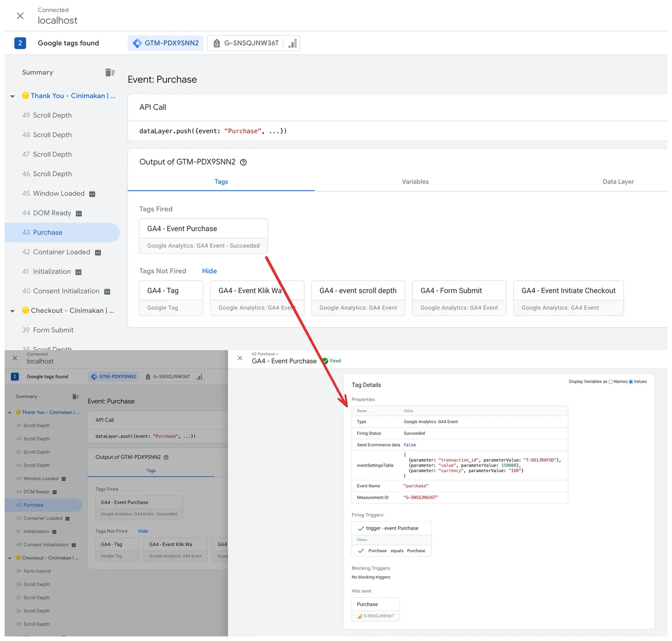This screenshot has width=672, height=641.
Task: Click the close X in the dimmed lower view
Action: point(15,358)
